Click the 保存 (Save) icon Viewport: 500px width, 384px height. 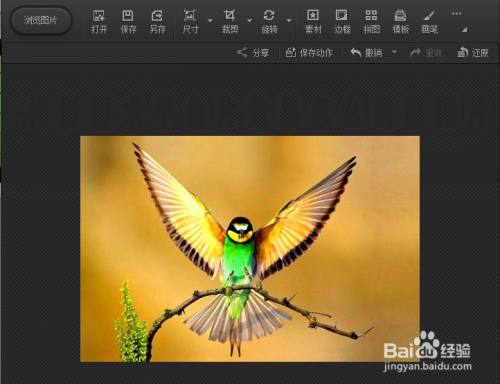(x=128, y=21)
